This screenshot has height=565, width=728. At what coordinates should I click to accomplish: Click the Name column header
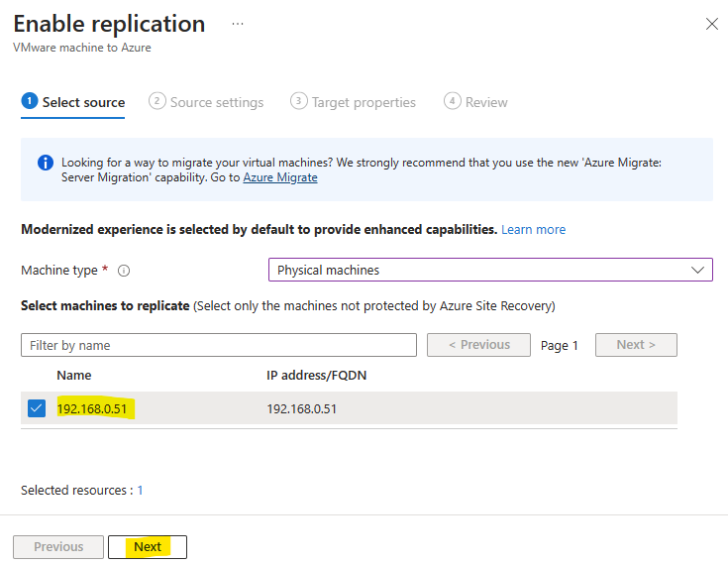(74, 376)
